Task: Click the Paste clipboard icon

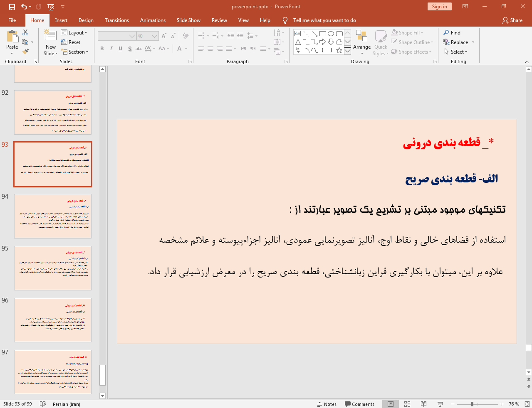Action: [x=12, y=37]
